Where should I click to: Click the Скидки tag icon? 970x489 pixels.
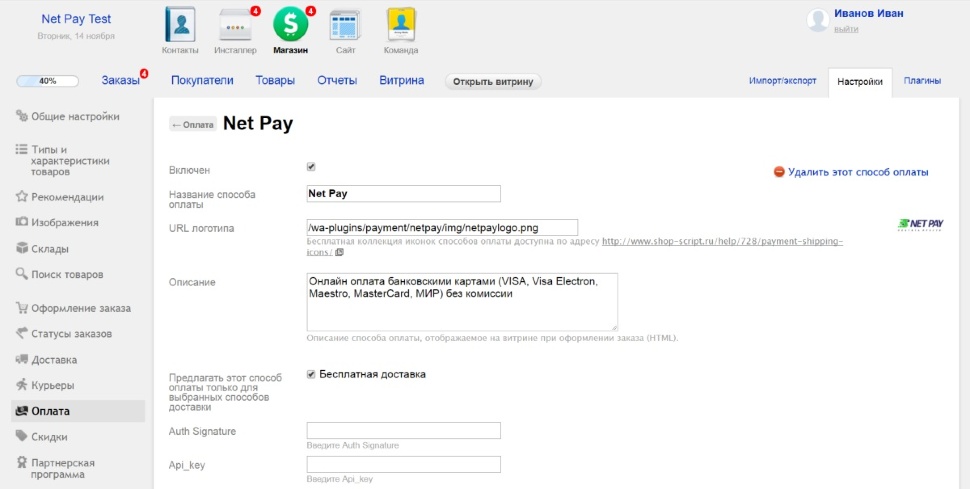click(22, 436)
